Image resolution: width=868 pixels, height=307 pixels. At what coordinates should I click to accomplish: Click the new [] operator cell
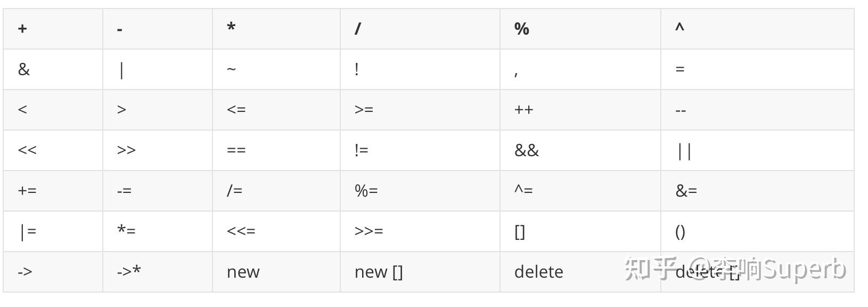coord(420,272)
